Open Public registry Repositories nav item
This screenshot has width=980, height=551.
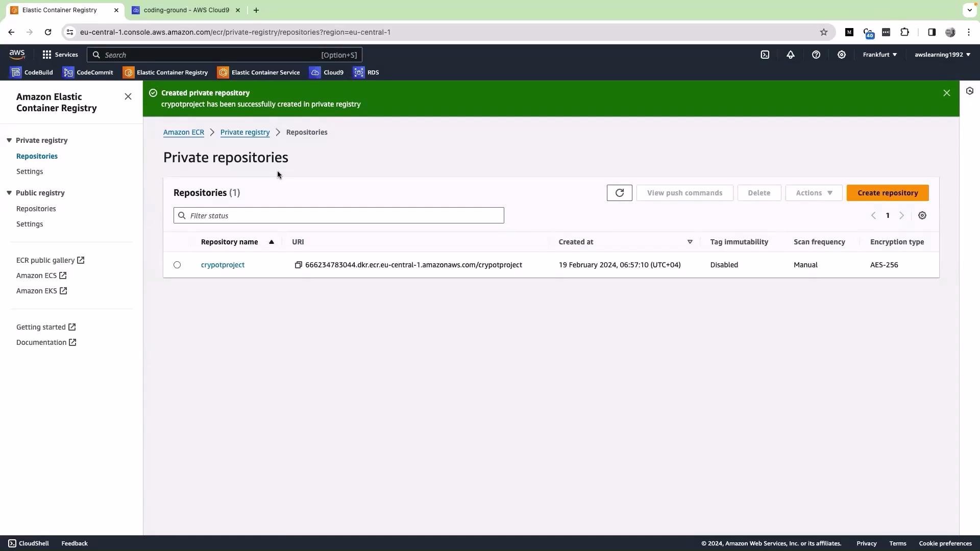[36, 209]
